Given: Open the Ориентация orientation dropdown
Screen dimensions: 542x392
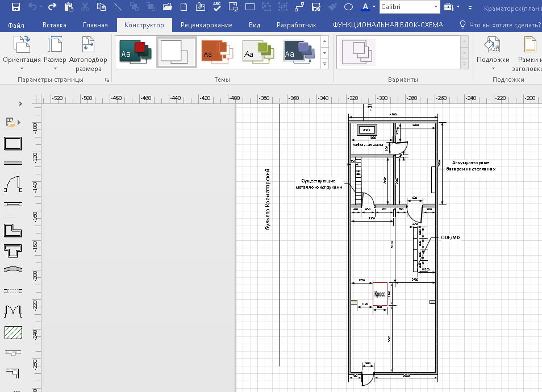Looking at the screenshot, I should click(22, 53).
